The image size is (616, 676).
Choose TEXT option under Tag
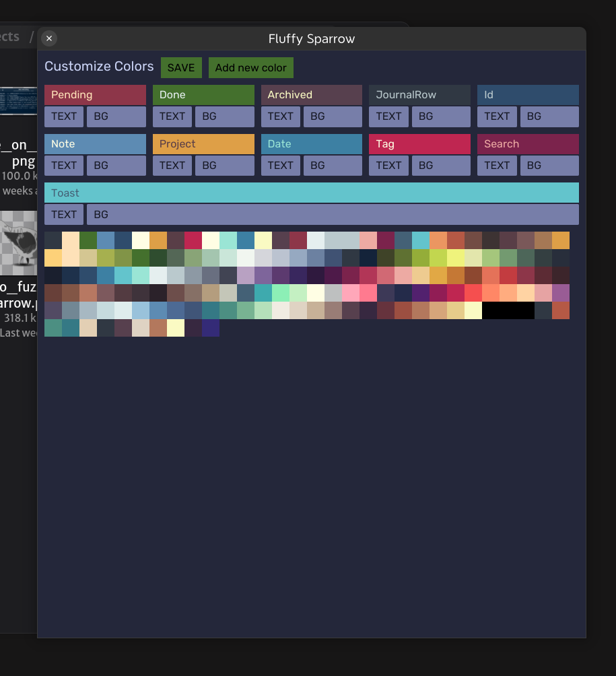[x=389, y=166]
